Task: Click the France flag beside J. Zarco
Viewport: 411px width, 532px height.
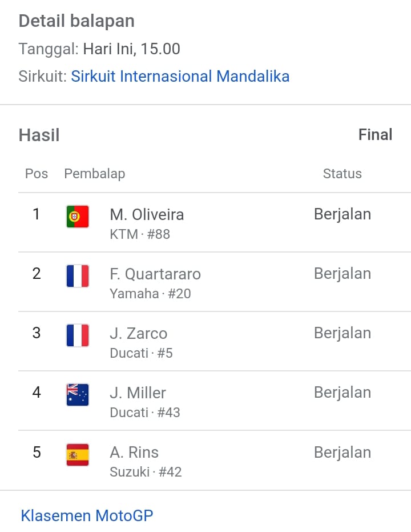Action: coord(78,335)
